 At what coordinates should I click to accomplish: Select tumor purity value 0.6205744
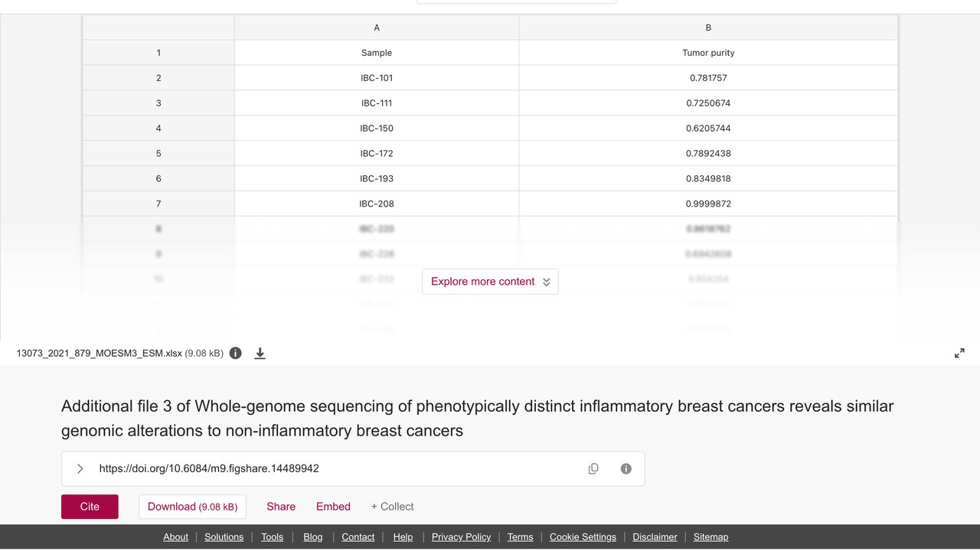click(708, 129)
